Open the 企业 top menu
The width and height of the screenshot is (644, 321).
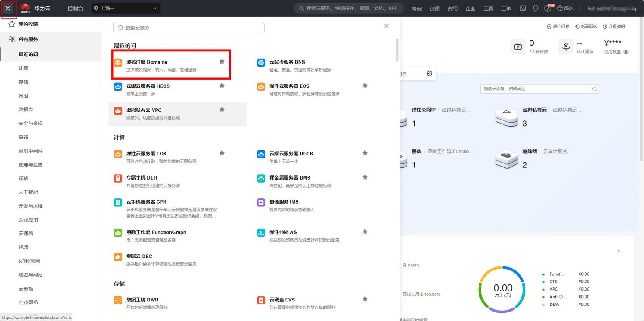coord(470,9)
